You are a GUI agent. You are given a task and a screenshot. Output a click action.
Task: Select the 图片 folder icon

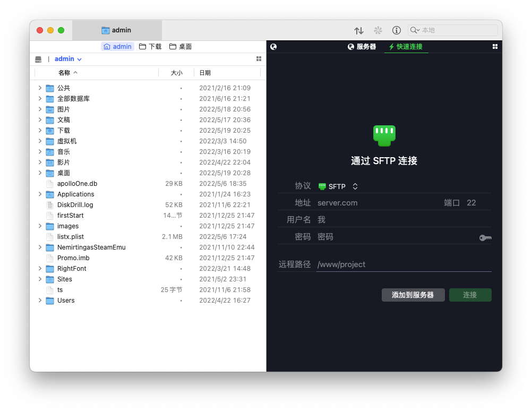click(x=50, y=109)
